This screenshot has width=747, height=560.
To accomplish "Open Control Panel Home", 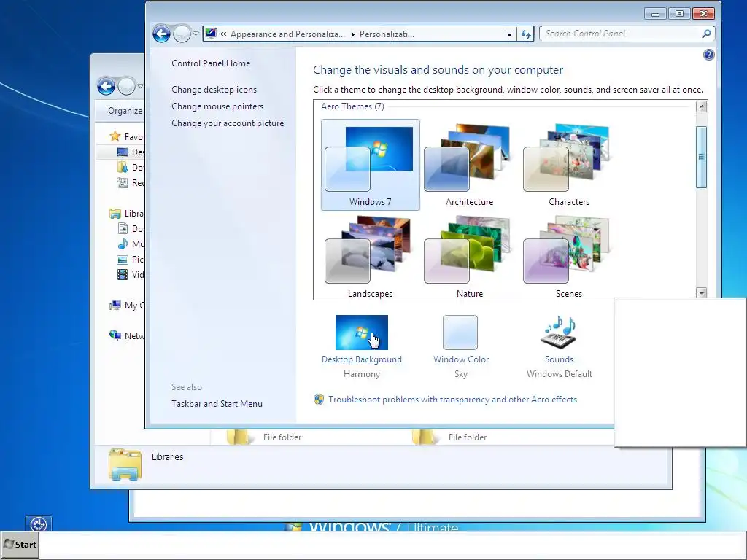I will pyautogui.click(x=211, y=63).
